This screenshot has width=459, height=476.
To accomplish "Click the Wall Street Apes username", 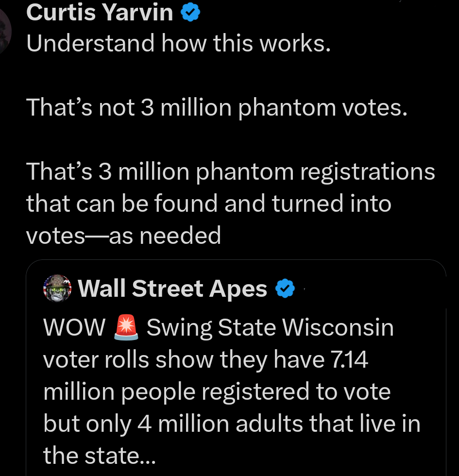I will tap(172, 288).
